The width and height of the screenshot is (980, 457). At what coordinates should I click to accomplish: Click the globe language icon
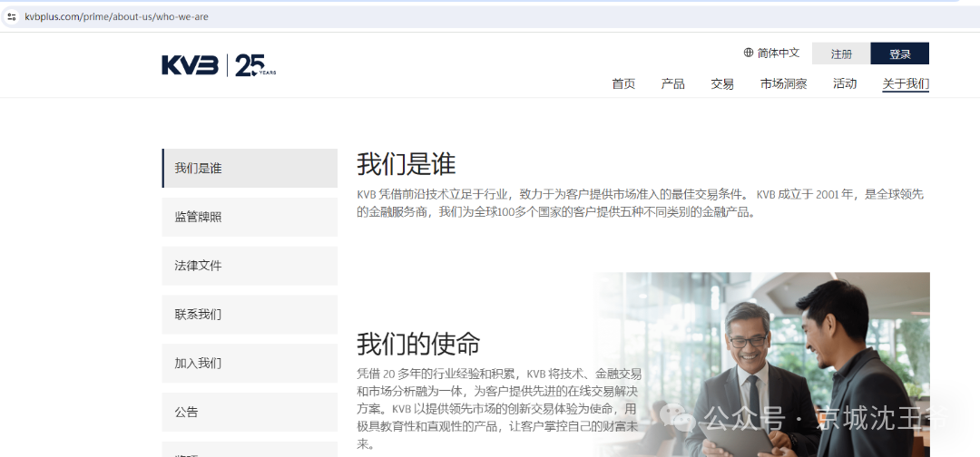749,53
